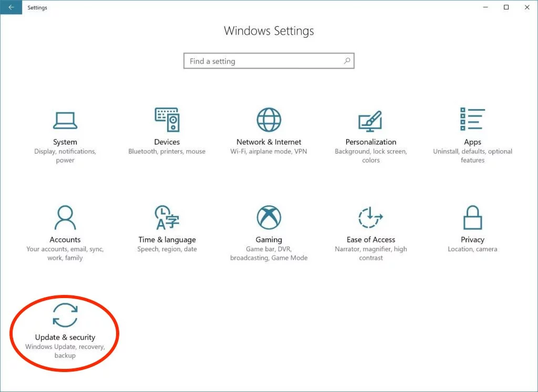Click 'Your accounts, email, sync' description
The height and width of the screenshot is (392, 538).
(65, 253)
